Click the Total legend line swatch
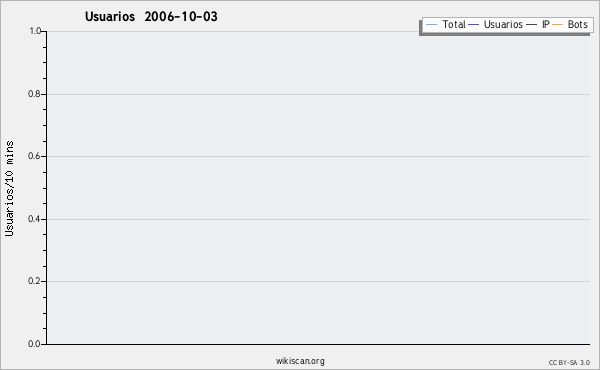Screen dimensions: 600x370 [x=431, y=25]
